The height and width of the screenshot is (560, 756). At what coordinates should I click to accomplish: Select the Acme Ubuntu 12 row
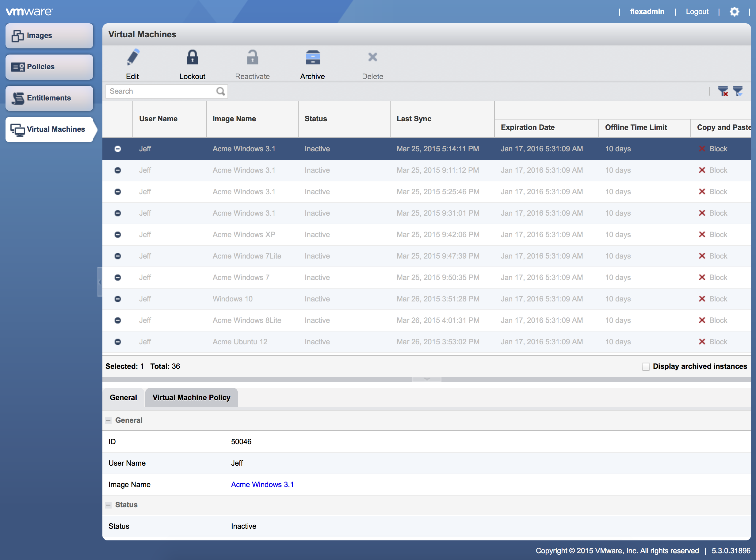(x=427, y=342)
